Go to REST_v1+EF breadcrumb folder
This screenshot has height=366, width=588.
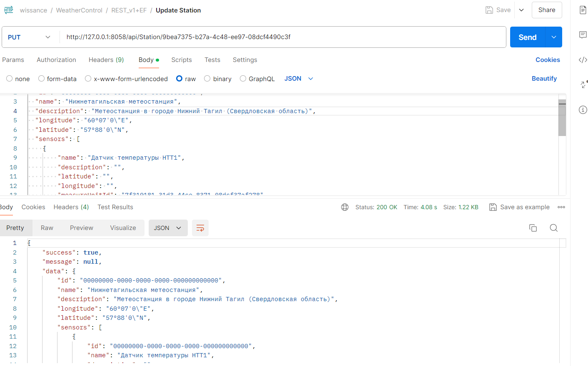(x=129, y=10)
